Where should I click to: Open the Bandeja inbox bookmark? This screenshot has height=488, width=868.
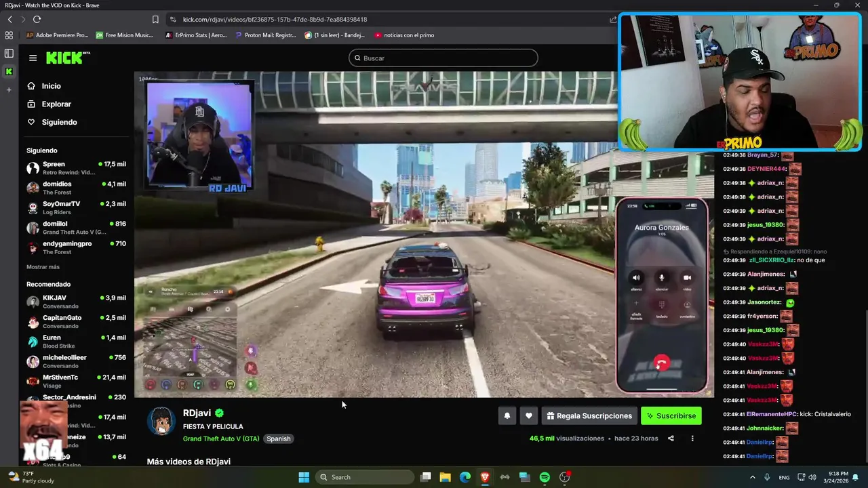tap(334, 35)
